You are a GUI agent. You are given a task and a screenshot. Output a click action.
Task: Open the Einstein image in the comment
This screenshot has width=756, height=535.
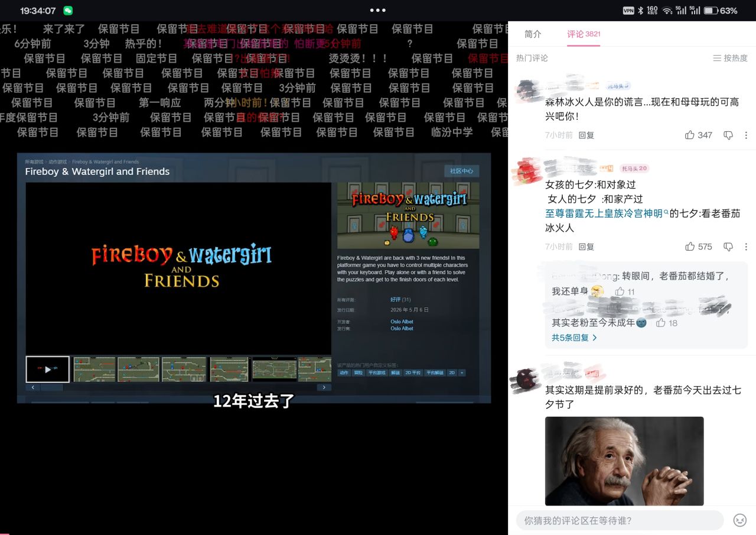(x=624, y=461)
